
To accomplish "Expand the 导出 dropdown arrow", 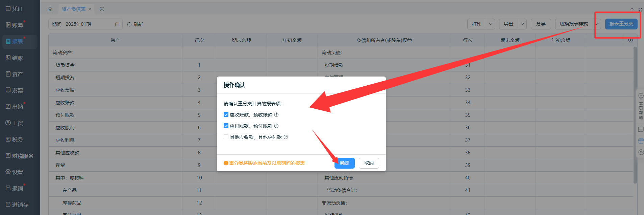I will click(522, 24).
